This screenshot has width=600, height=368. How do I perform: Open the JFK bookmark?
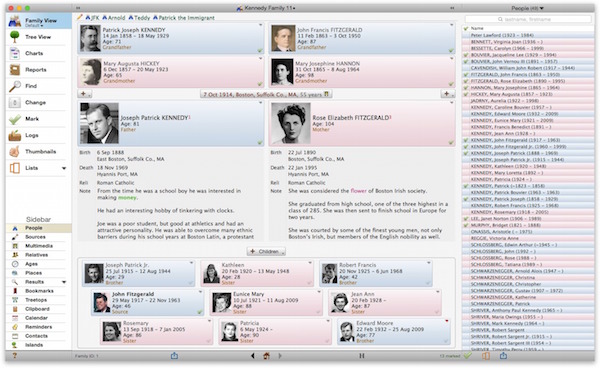[92, 18]
